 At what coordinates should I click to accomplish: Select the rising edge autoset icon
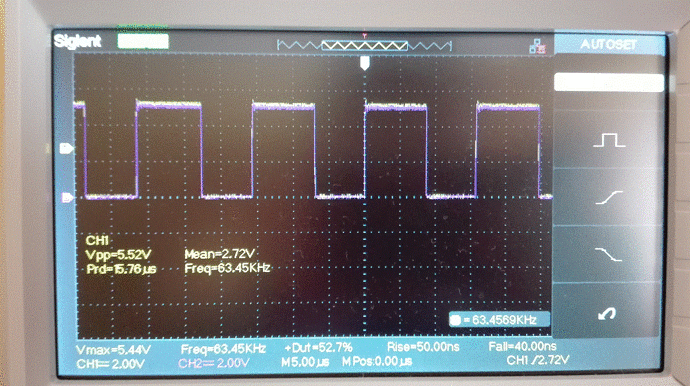coord(609,198)
